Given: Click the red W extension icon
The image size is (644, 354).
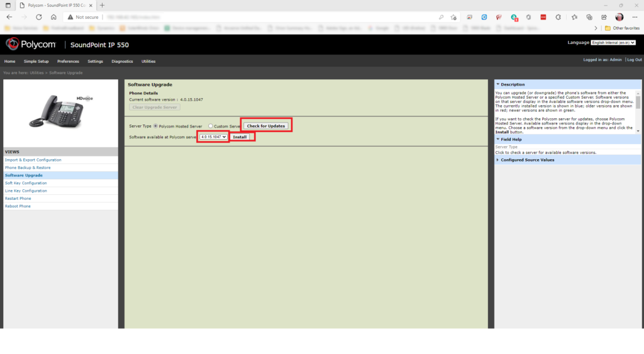Looking at the screenshot, I should point(499,17).
